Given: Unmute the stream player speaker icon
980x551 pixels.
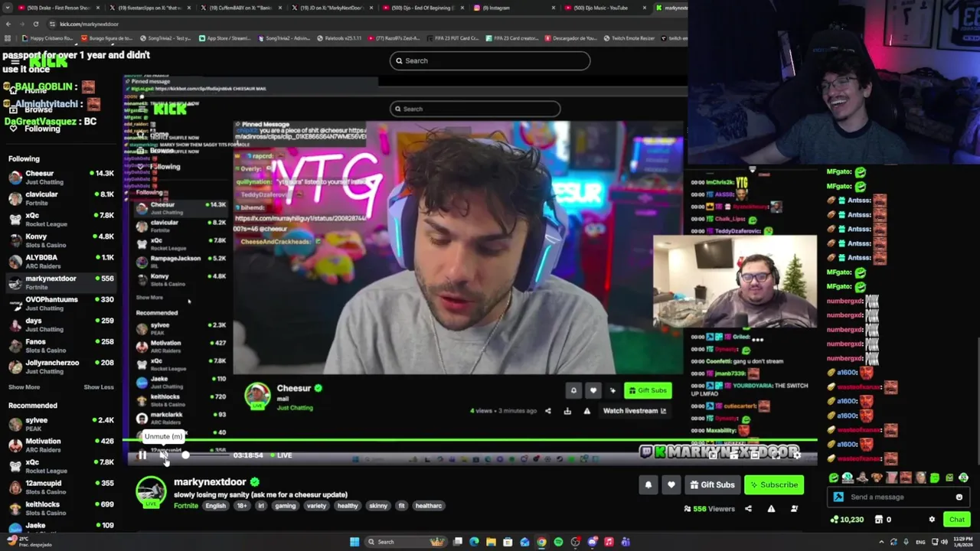Looking at the screenshot, I should (x=164, y=455).
